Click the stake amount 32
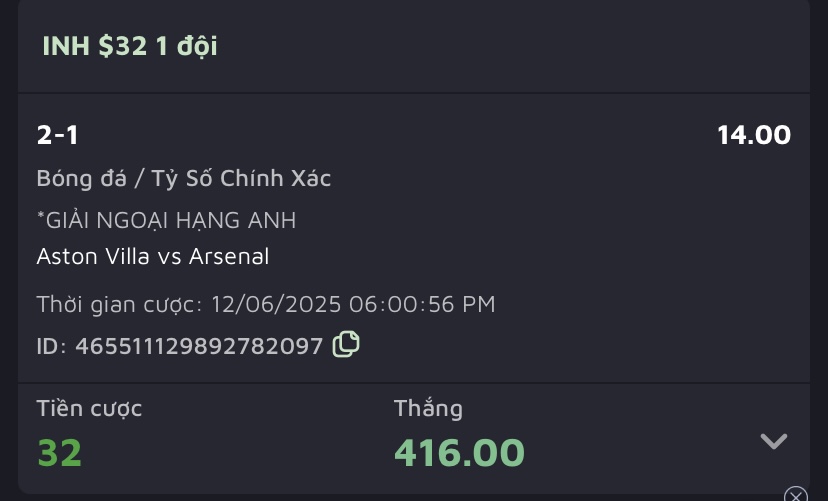828x501 pixels. coord(59,452)
